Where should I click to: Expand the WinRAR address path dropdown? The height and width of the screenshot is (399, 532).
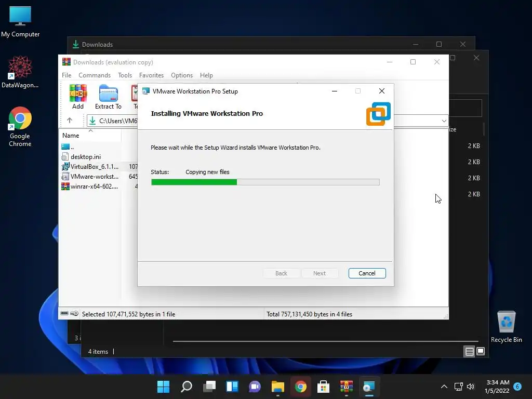444,121
